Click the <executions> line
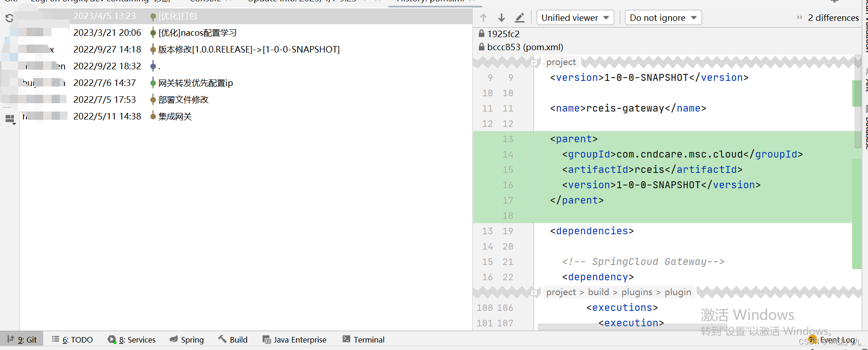This screenshot has width=868, height=350. 622,308
